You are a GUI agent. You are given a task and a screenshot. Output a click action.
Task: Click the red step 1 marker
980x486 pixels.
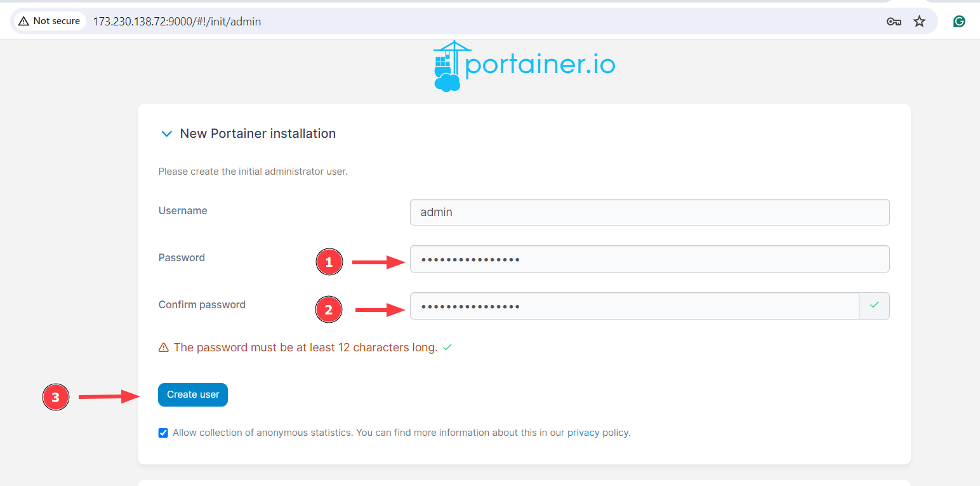329,262
